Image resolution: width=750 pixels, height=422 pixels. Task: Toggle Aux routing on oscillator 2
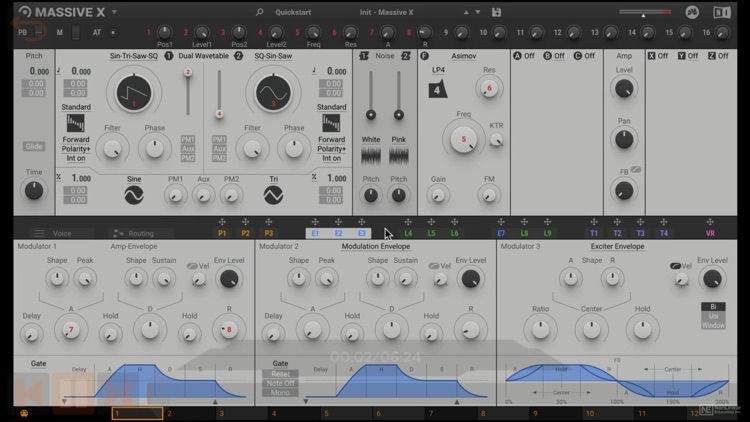[x=219, y=148]
